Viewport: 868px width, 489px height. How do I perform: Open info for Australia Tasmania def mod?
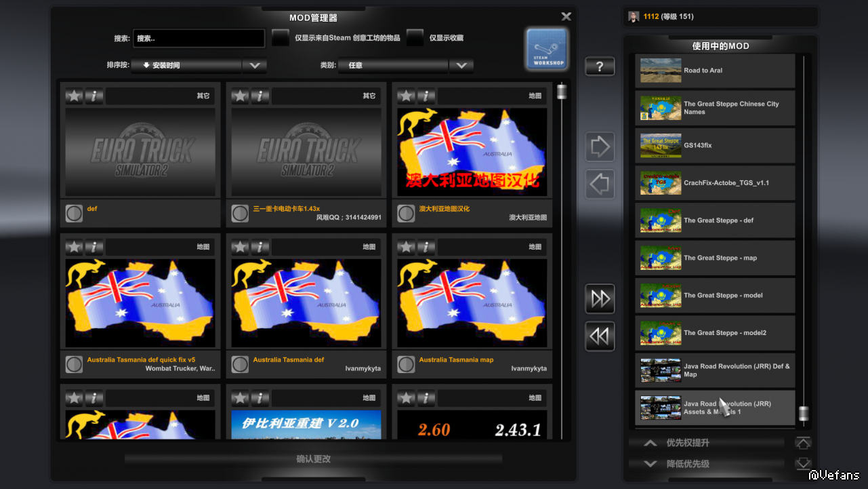260,247
